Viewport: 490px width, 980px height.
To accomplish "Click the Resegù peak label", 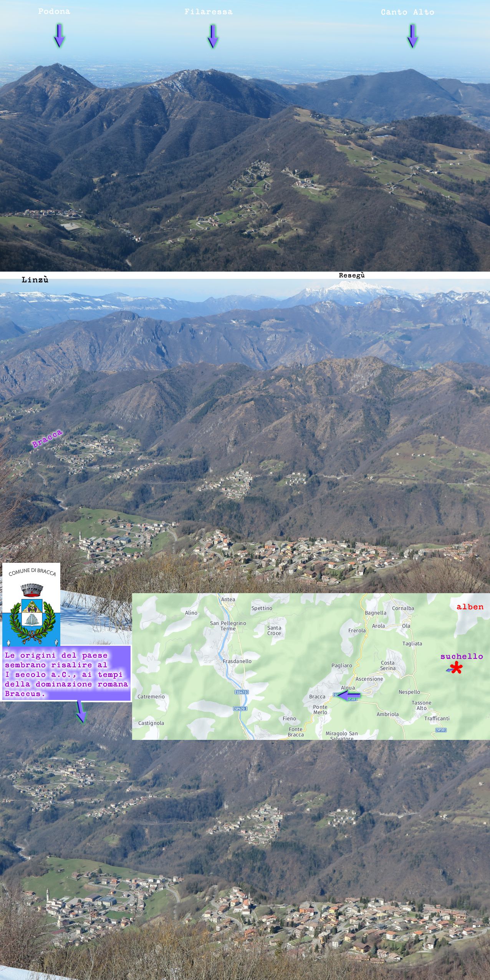I will 351,275.
